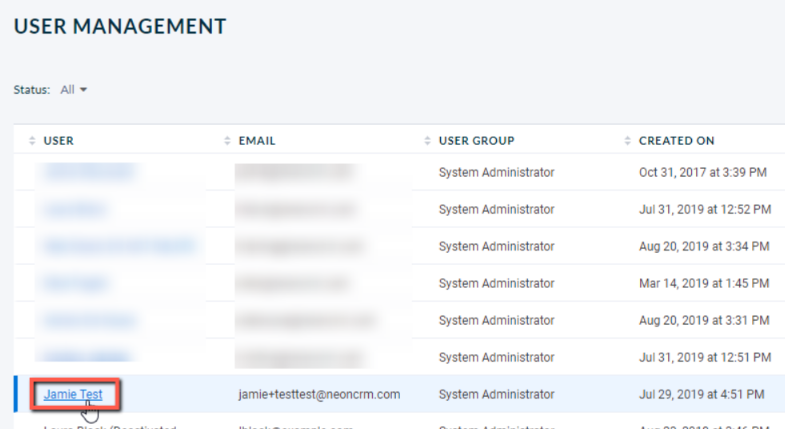Click the USER column header label

point(59,141)
